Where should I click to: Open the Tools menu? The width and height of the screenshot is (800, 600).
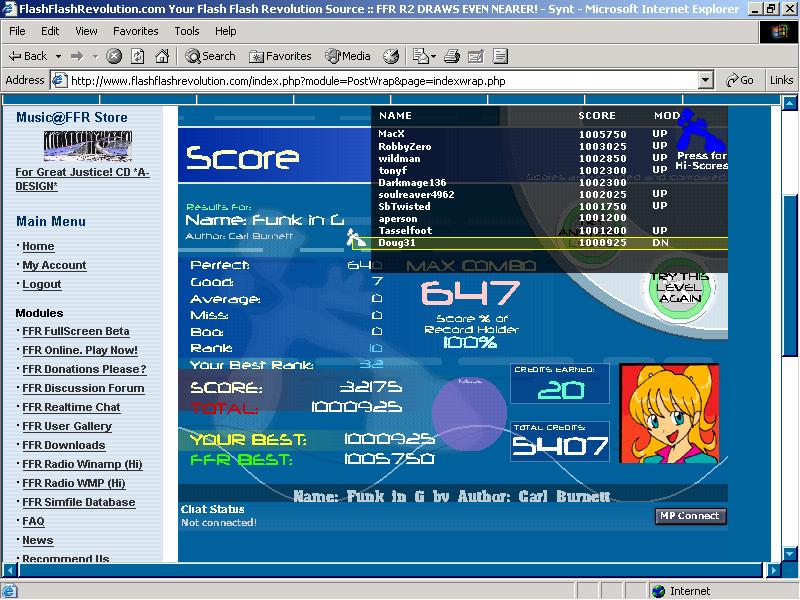[187, 31]
